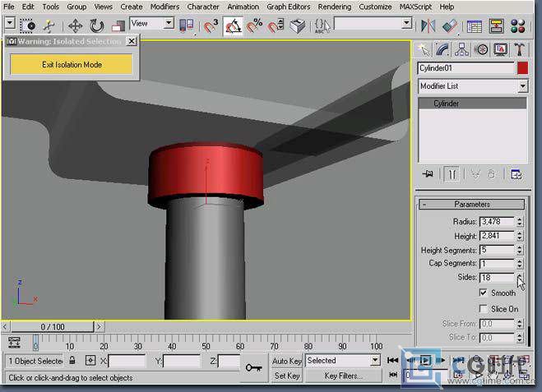Open the File menu
The height and width of the screenshot is (392, 542).
click(9, 7)
